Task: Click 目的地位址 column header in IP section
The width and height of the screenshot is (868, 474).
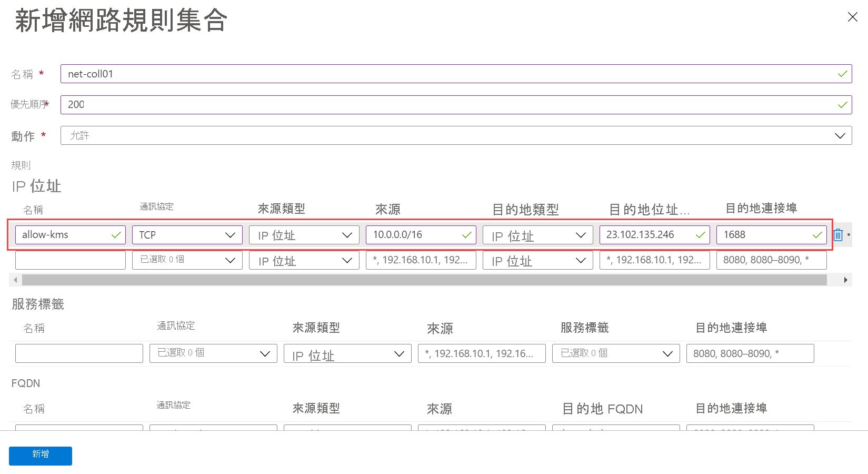Action: pos(649,210)
